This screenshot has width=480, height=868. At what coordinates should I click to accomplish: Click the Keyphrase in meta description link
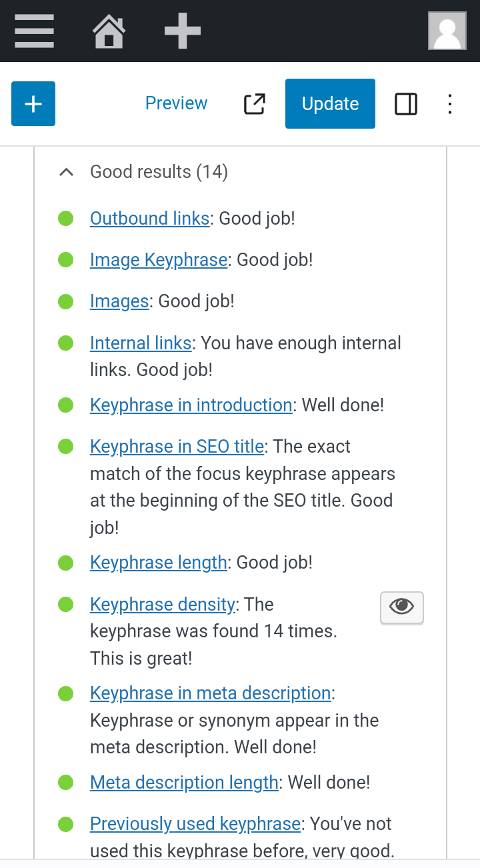[210, 693]
